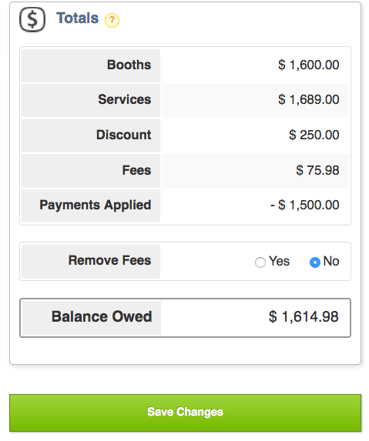Click the Fees row label
369x441 pixels.
click(137, 170)
